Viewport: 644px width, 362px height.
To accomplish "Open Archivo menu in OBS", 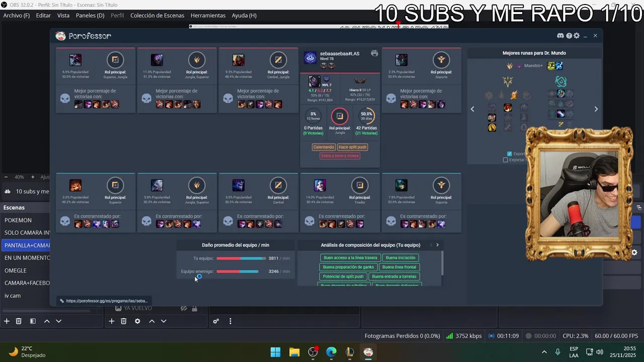I will pyautogui.click(x=17, y=16).
